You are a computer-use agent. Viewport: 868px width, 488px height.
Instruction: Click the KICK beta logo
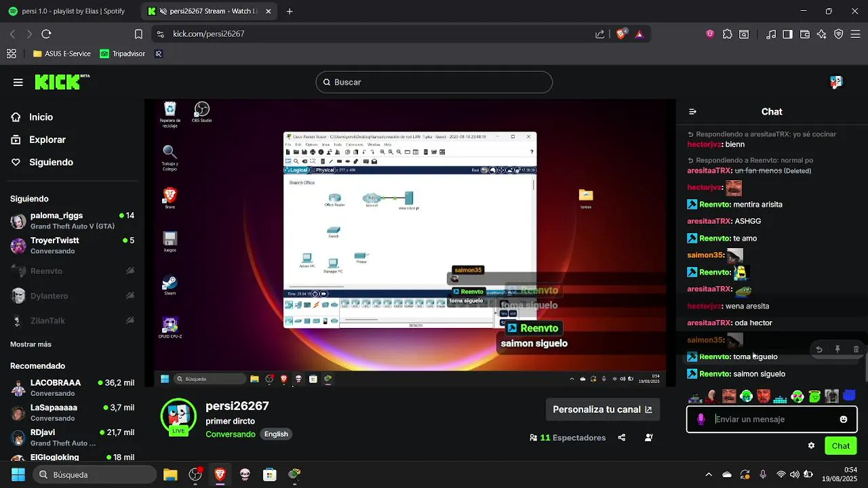click(x=62, y=82)
